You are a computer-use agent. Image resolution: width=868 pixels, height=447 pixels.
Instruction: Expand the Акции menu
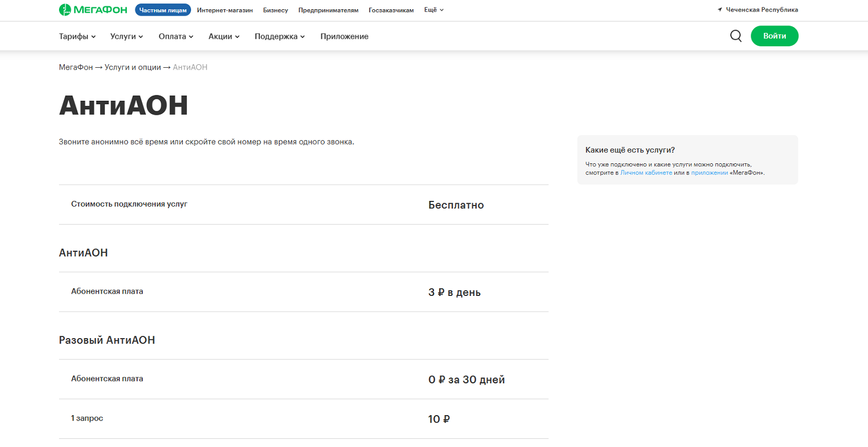[x=224, y=36]
